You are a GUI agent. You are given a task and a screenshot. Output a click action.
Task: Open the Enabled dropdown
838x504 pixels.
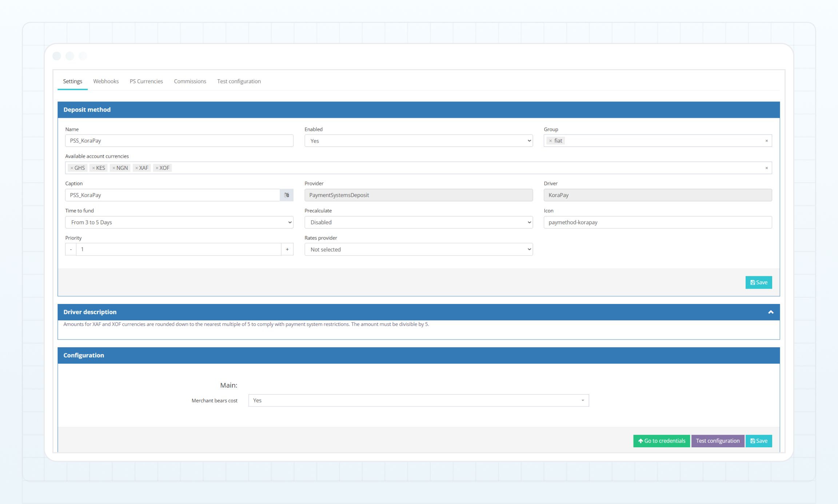point(419,141)
